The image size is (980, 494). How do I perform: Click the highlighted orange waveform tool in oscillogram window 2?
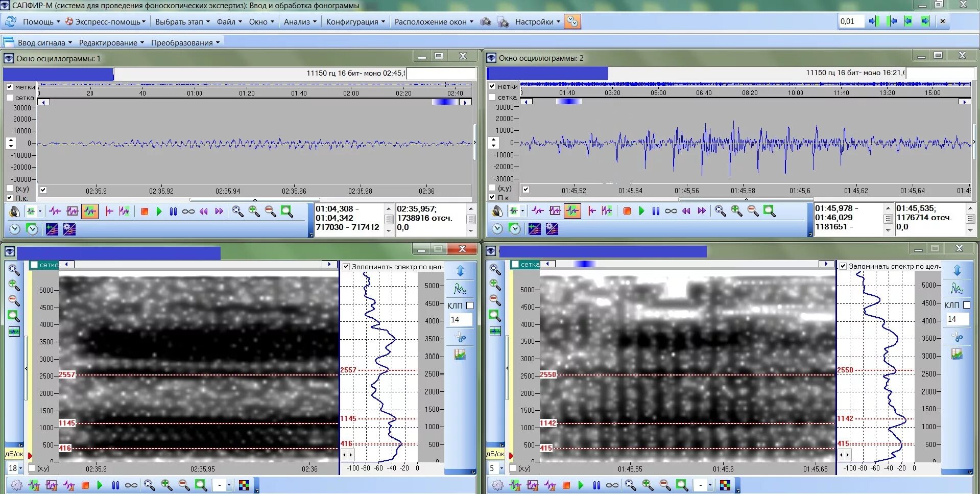(x=572, y=210)
